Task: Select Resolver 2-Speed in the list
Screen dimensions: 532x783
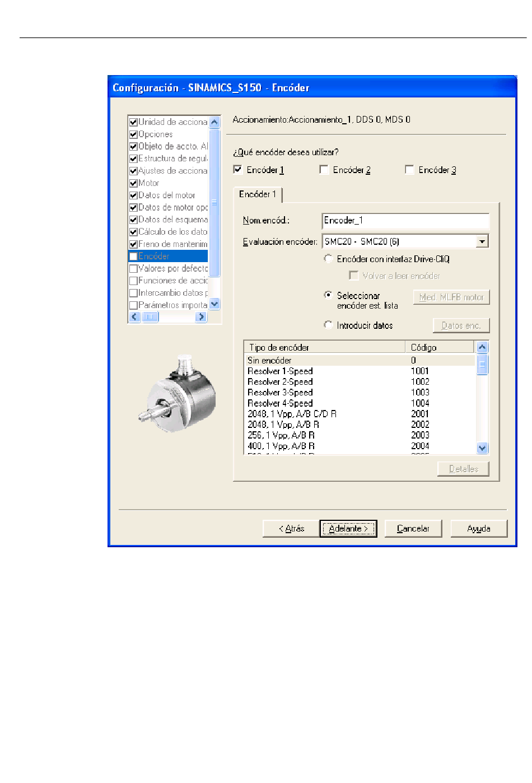Action: pos(361,381)
